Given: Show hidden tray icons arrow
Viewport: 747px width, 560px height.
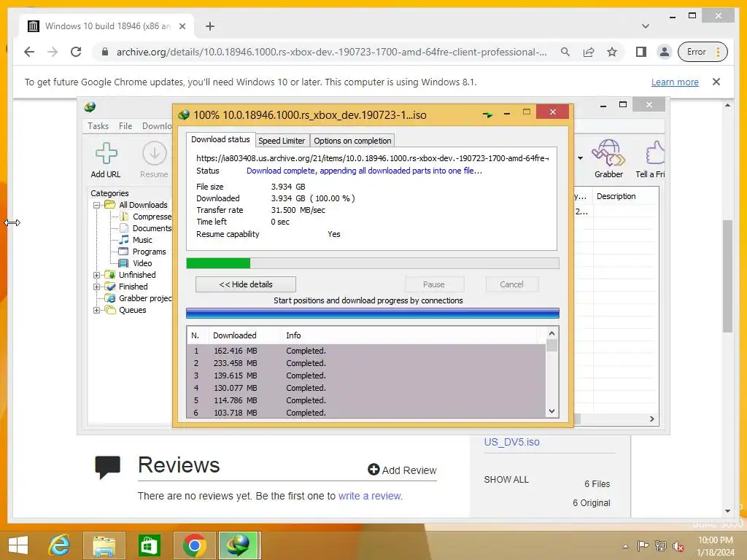Looking at the screenshot, I should pos(625,546).
